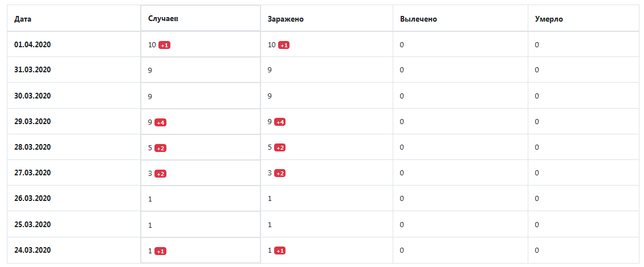Click the Заражено column header

point(286,19)
